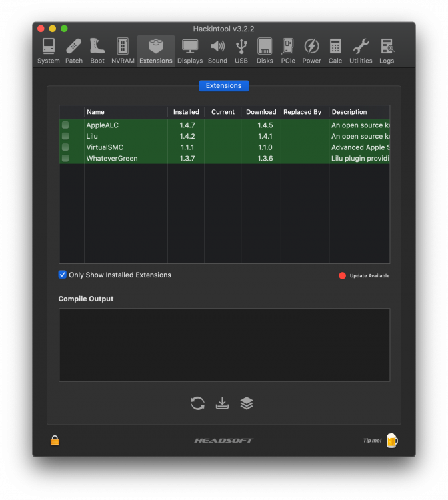The width and height of the screenshot is (448, 500).
Task: Go to the USB section
Action: coord(241,51)
